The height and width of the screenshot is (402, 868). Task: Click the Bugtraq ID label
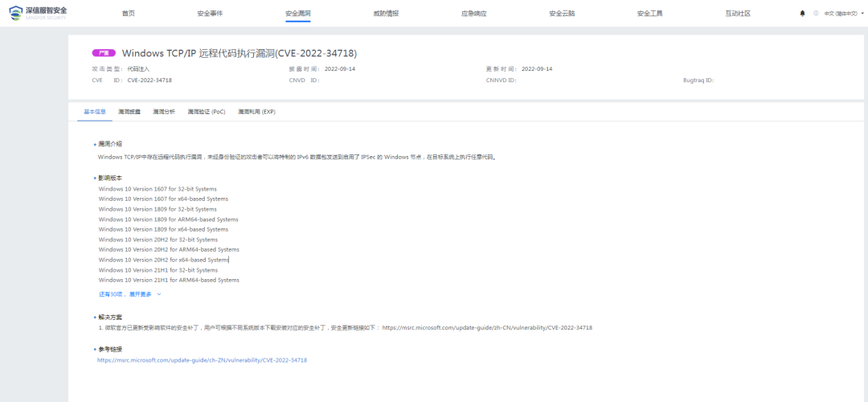(x=698, y=80)
